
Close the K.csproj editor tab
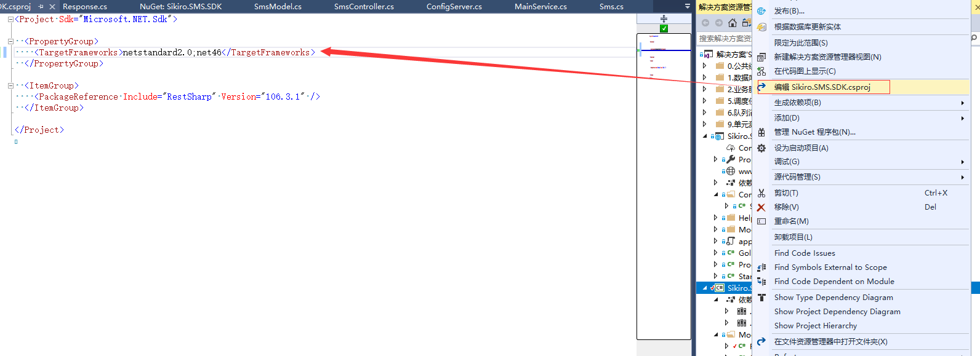coord(52,7)
